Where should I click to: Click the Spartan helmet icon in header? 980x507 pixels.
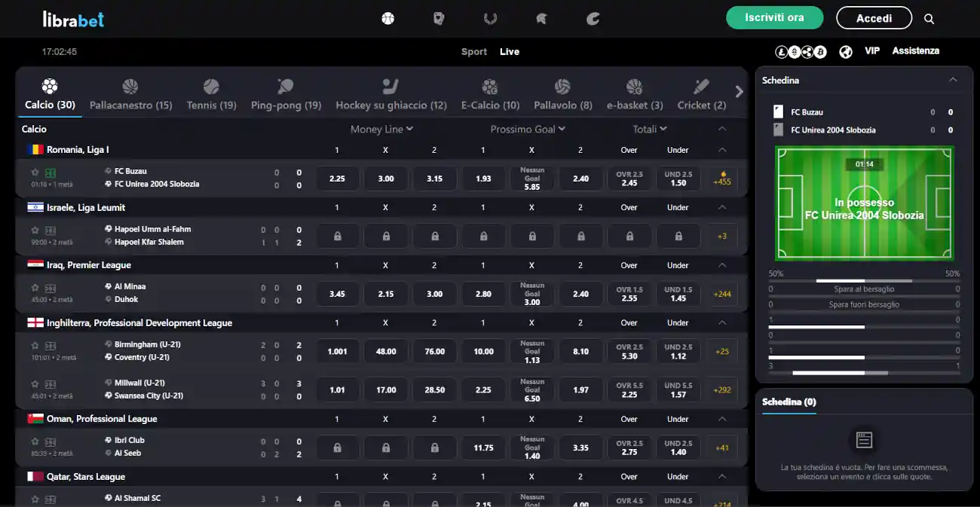pos(541,18)
